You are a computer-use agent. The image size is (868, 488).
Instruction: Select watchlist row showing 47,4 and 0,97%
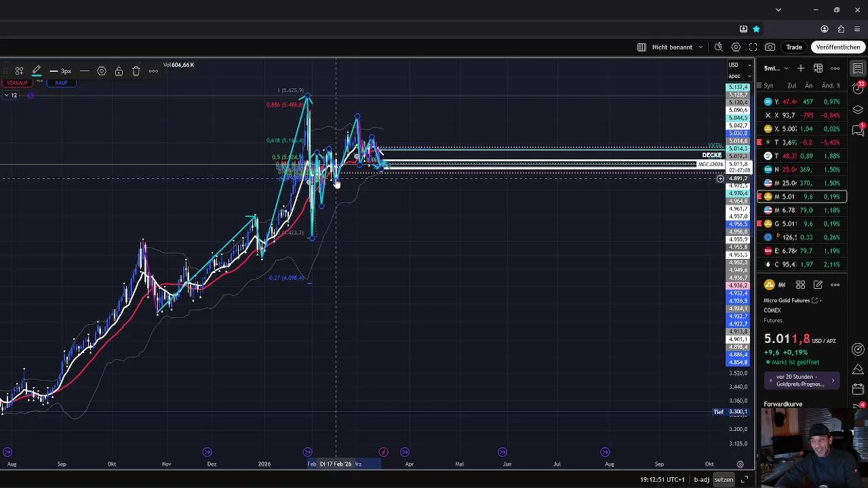pyautogui.click(x=802, y=102)
